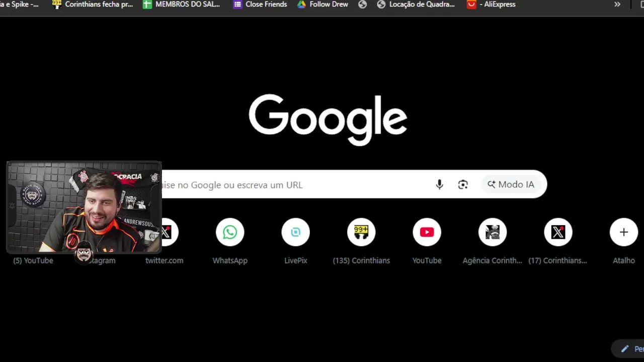
Task: Click the WhatsApp shortcut label
Action: pos(230,260)
